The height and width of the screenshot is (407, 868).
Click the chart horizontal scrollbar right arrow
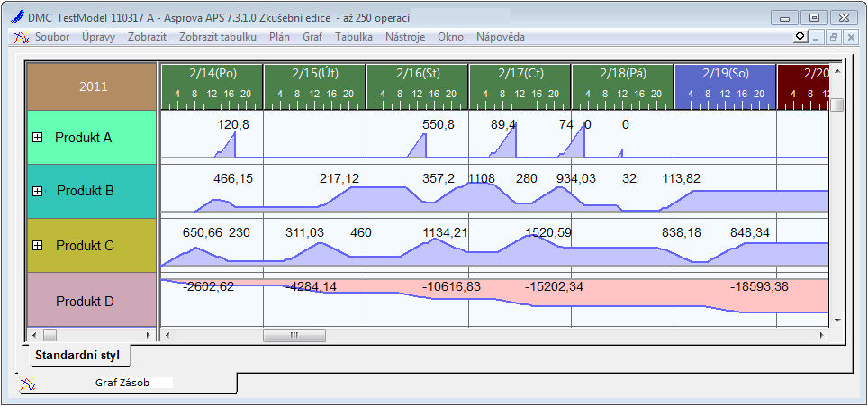coord(822,335)
